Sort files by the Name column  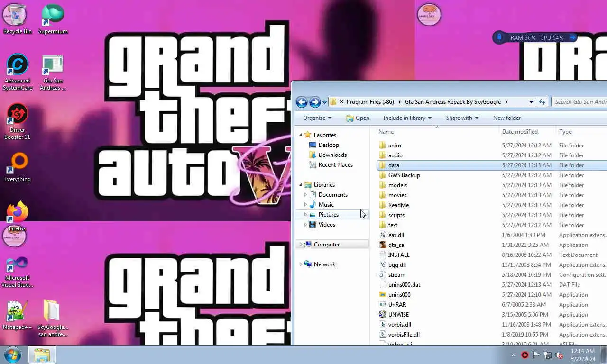point(386,132)
